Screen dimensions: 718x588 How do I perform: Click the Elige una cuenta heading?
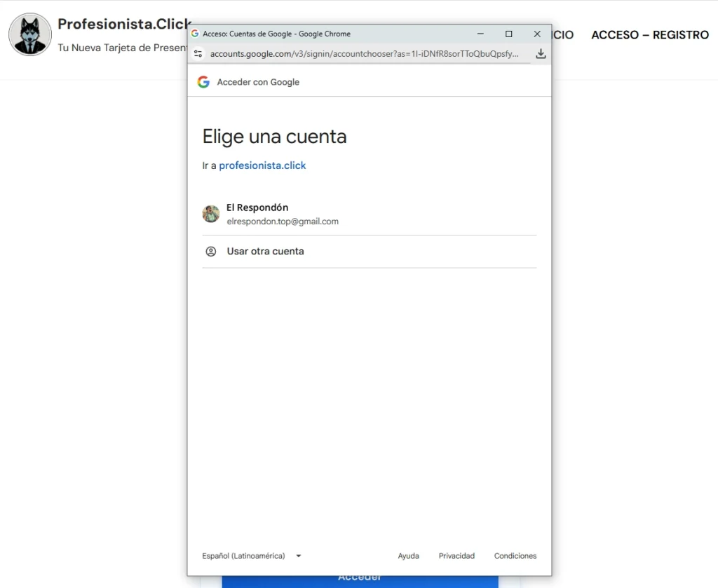274,137
